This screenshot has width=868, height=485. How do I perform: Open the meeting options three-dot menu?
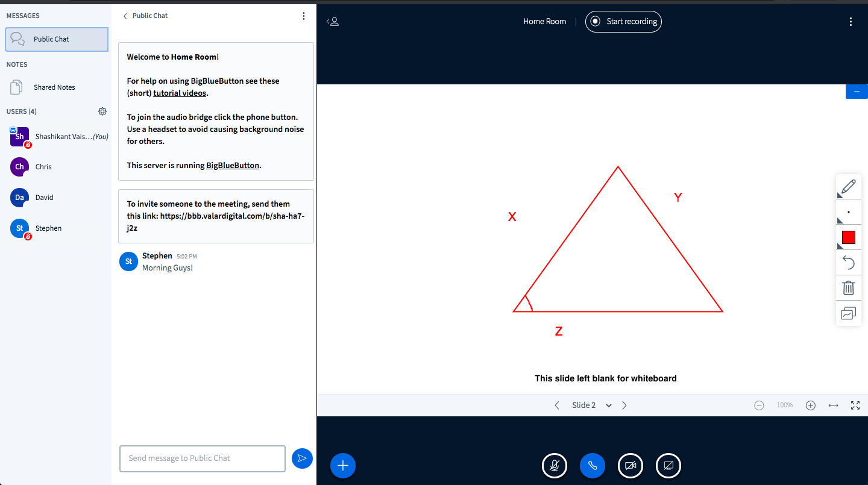[851, 22]
